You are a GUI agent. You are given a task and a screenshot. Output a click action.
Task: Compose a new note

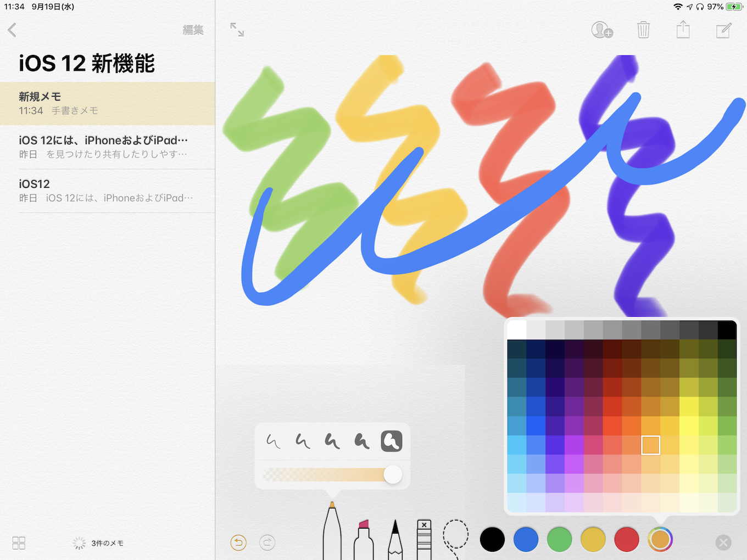[724, 30]
